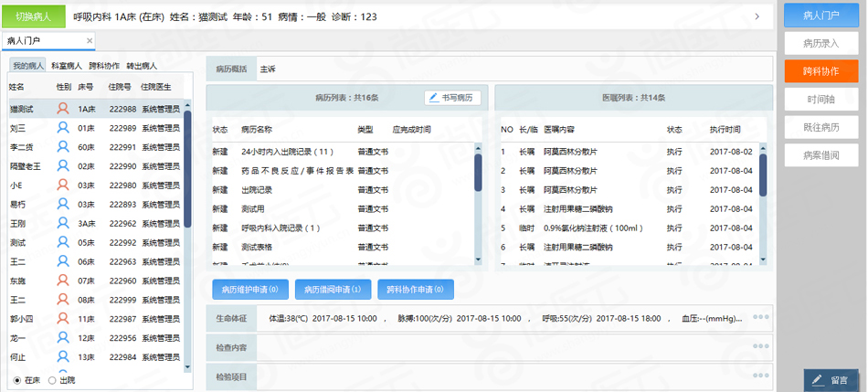
Task: Click the gender icon for 易朽
Action: pyautogui.click(x=64, y=204)
